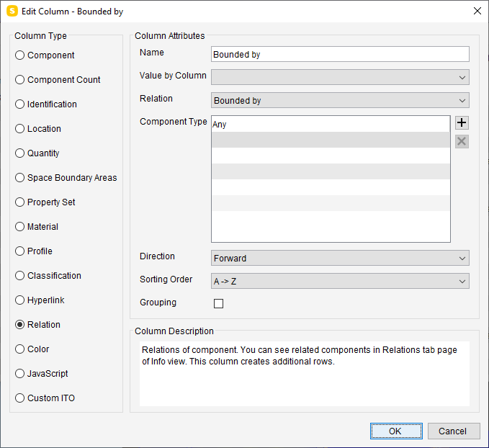Select the Relation radio button
This screenshot has width=489, height=448.
[x=19, y=324]
